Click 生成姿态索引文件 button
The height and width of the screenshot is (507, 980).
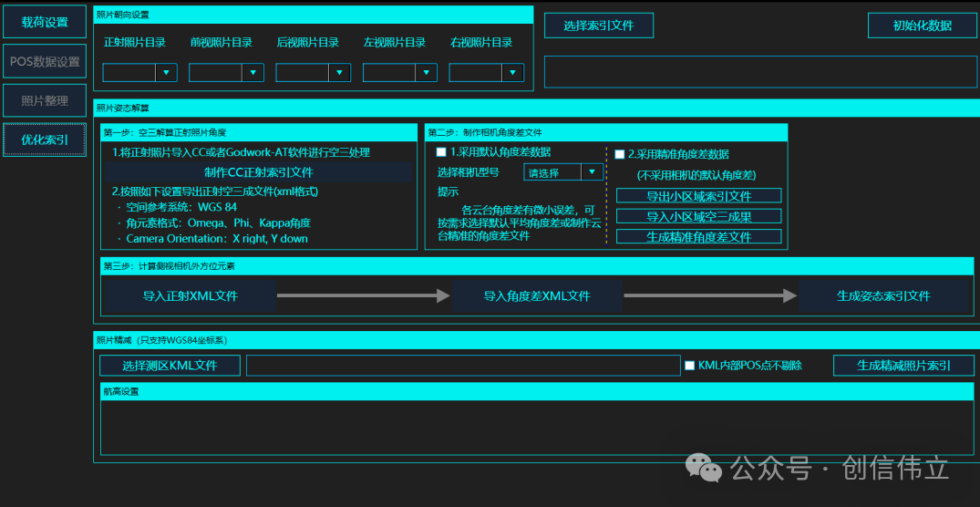pos(882,296)
